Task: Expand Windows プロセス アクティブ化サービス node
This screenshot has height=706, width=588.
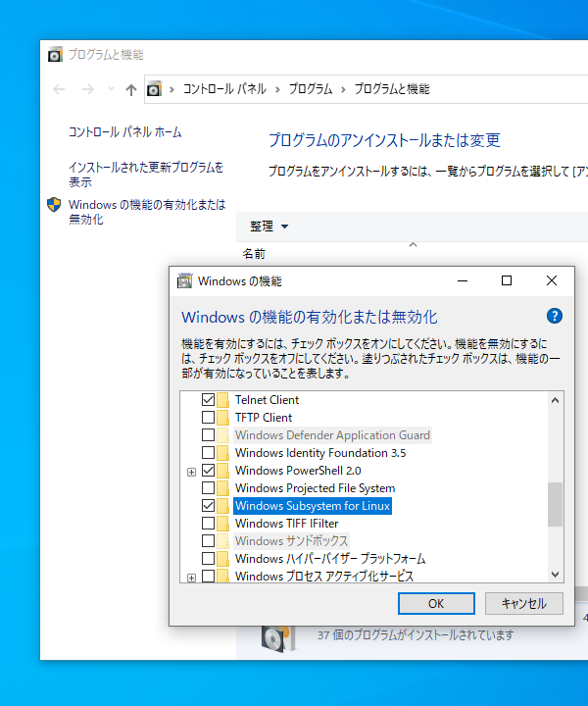Action: pyautogui.click(x=192, y=578)
